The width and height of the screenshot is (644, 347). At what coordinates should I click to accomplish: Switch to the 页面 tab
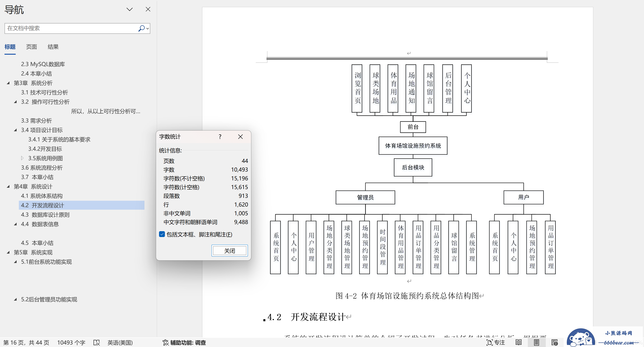(x=31, y=47)
